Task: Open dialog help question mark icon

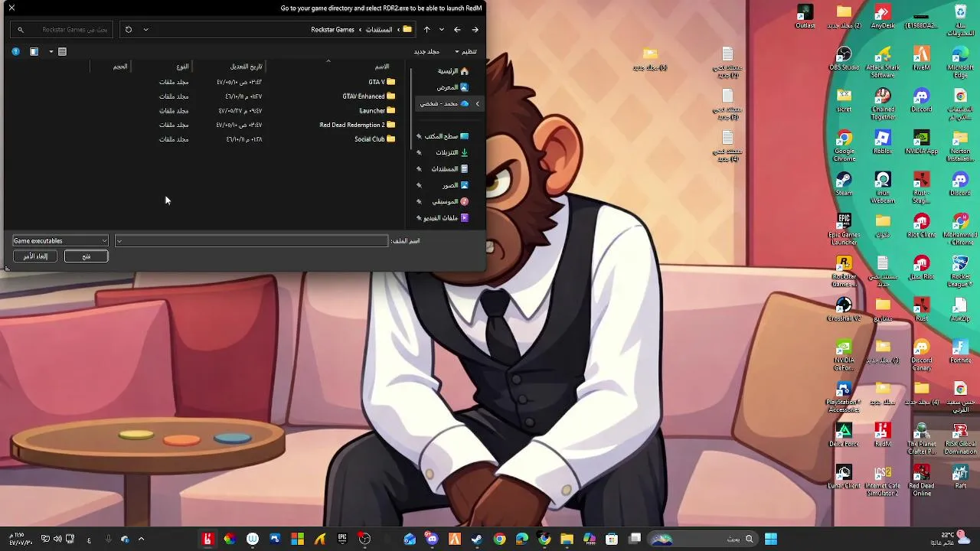Action: pyautogui.click(x=15, y=51)
